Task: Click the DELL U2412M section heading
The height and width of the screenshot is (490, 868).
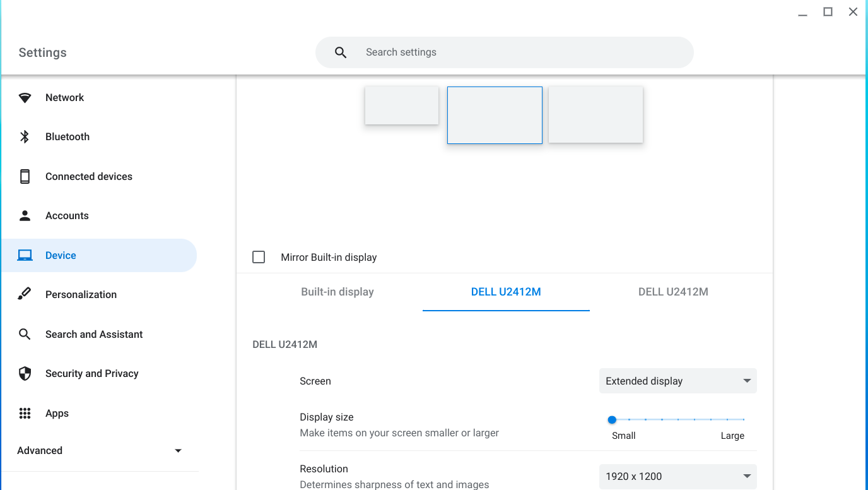Action: 284,345
